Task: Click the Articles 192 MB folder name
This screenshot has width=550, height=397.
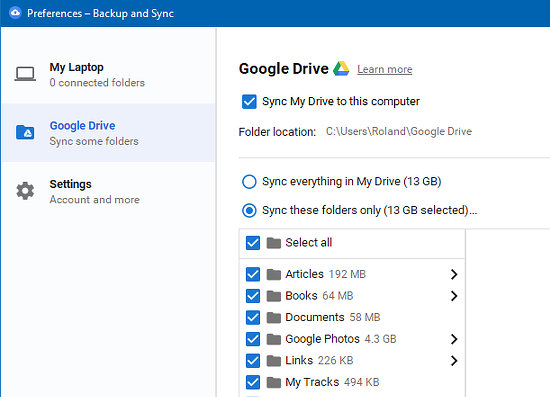Action: tap(326, 274)
